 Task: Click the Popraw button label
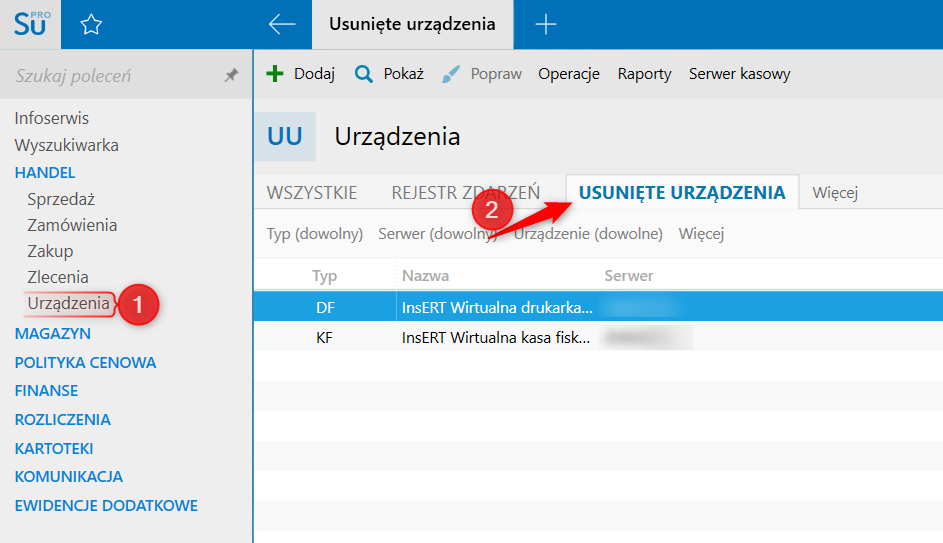point(496,74)
